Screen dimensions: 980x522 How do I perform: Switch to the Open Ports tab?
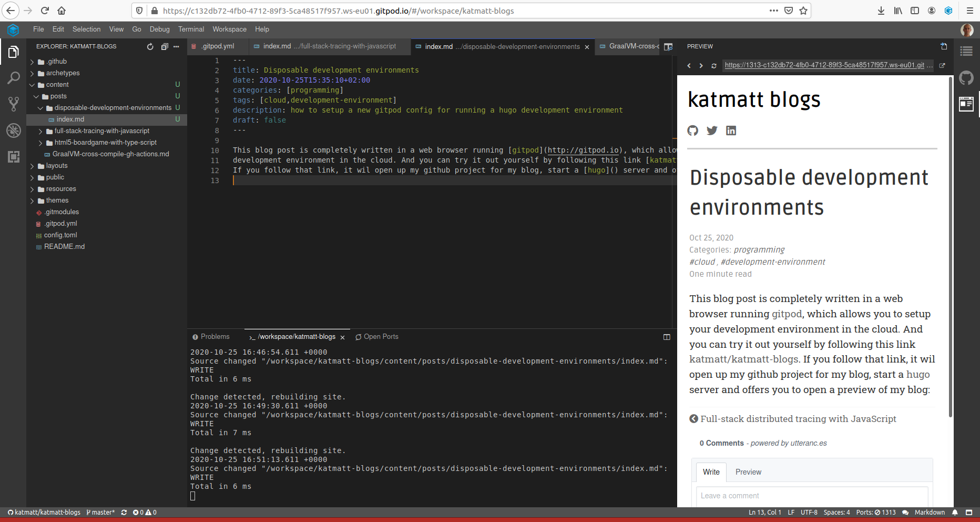(x=377, y=337)
